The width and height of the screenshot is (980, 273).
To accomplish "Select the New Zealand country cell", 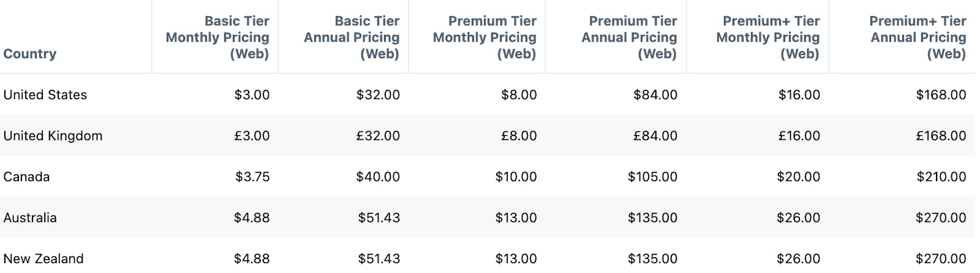I will coord(43,258).
